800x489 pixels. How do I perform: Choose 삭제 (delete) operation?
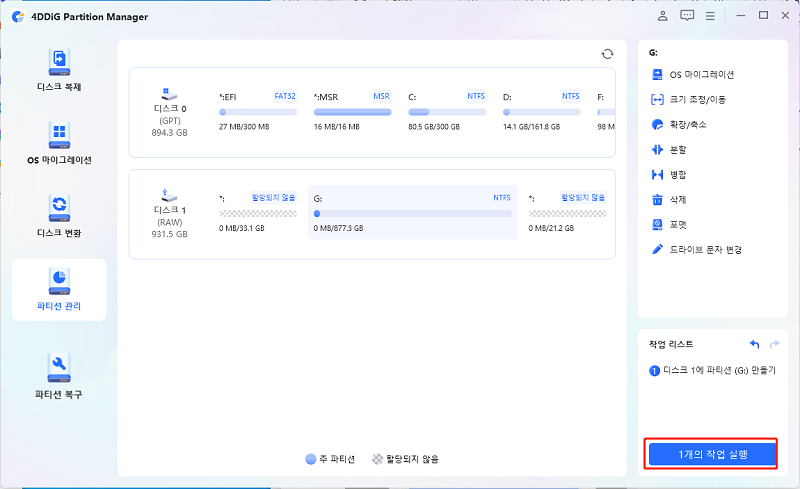[x=669, y=200]
